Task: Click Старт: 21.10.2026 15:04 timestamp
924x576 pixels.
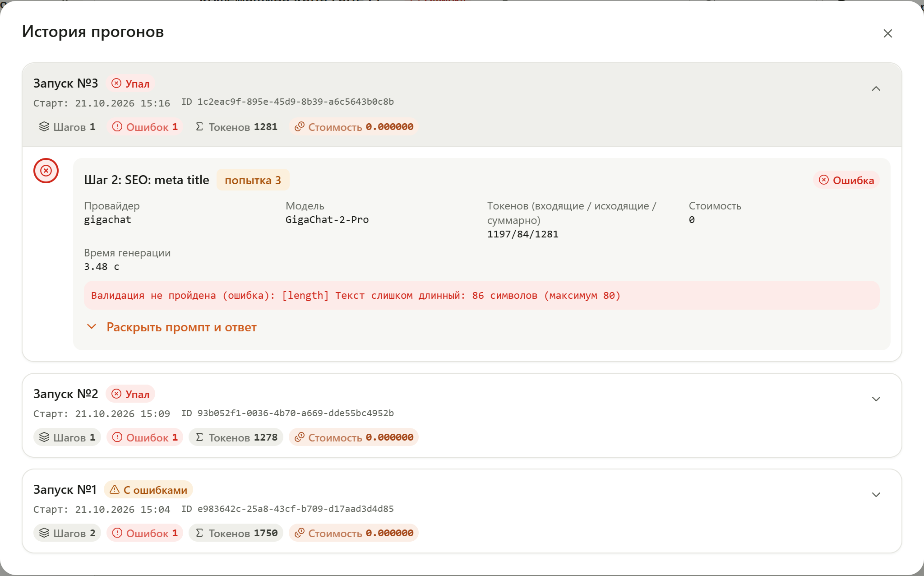Action: pyautogui.click(x=102, y=510)
